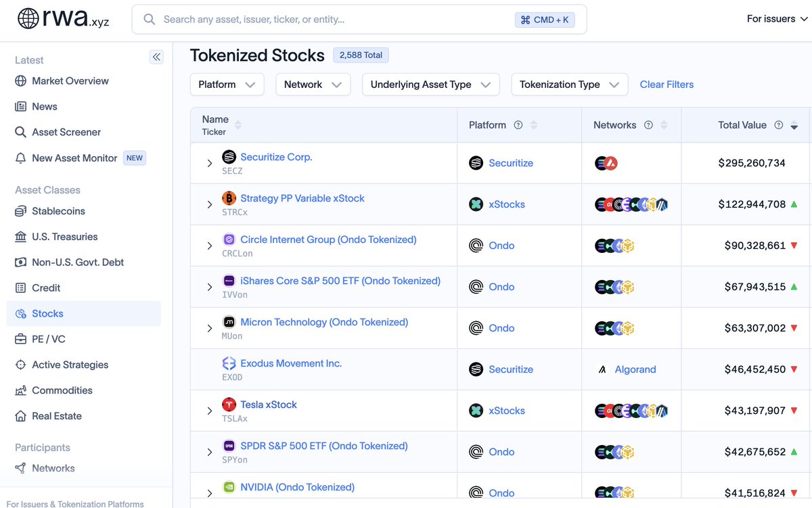
Task: Open the Platform filter dropdown
Action: pyautogui.click(x=227, y=85)
